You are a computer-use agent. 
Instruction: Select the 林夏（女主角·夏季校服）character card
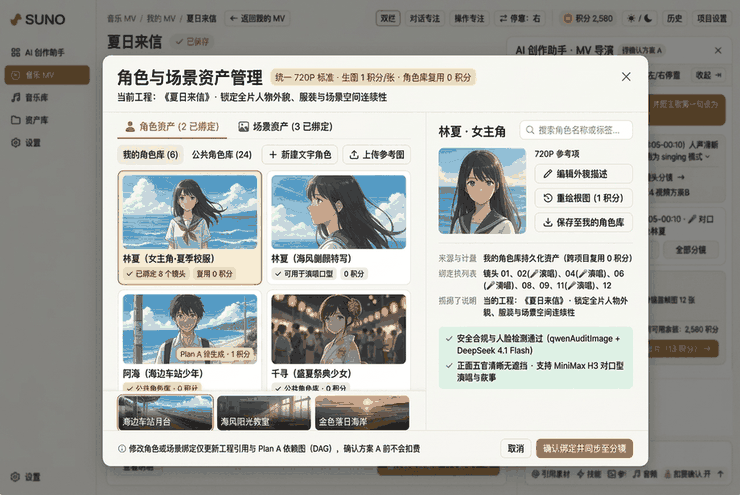click(190, 227)
